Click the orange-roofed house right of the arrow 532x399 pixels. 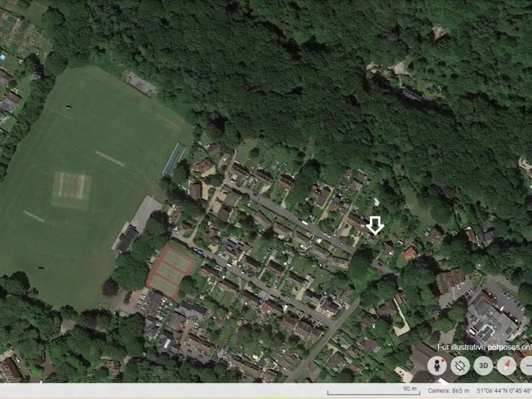[409, 253]
